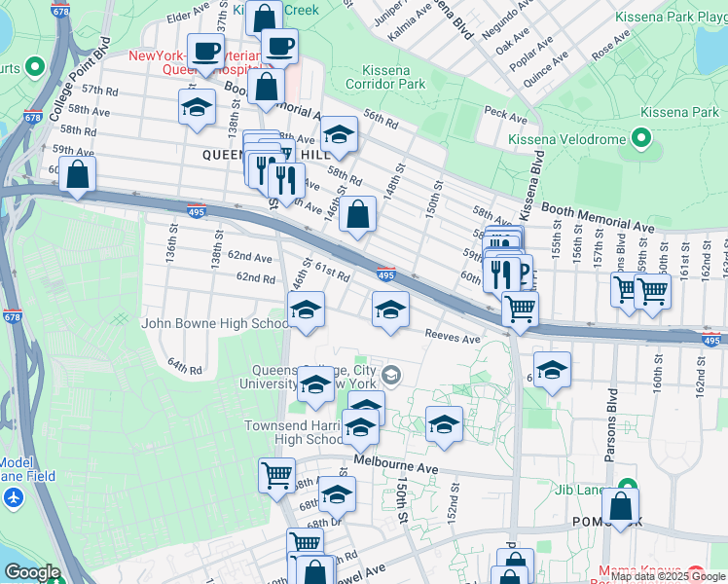
Task: Click the College Point Blvd label
Action: pos(80,79)
